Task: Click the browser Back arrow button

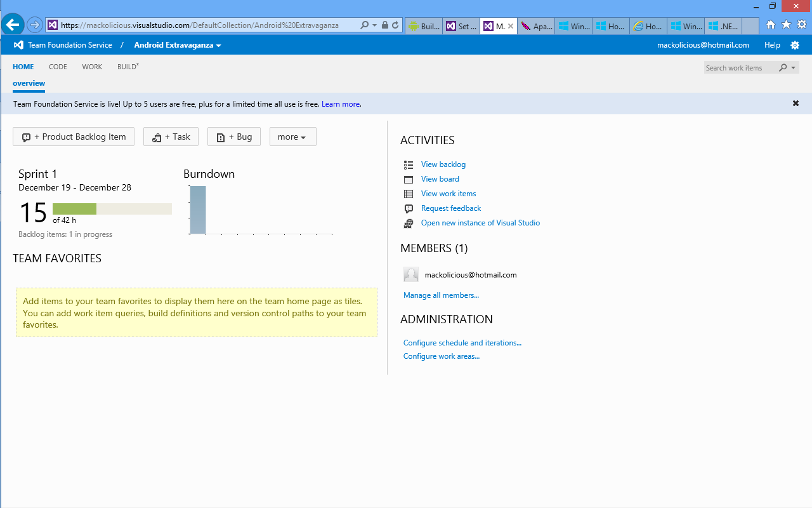Action: pyautogui.click(x=13, y=25)
